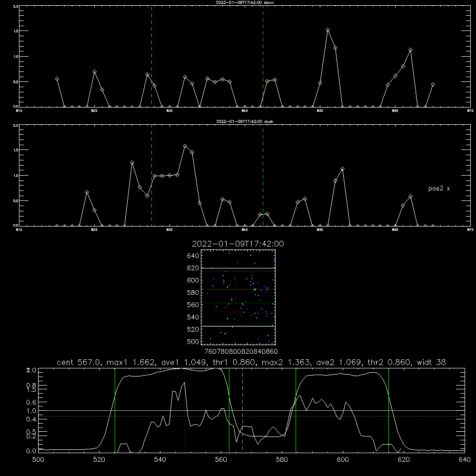Viewport: 476px width, 476px height.
Task: Click the green vertical line near 525 in bottom plot
Action: coord(115,410)
